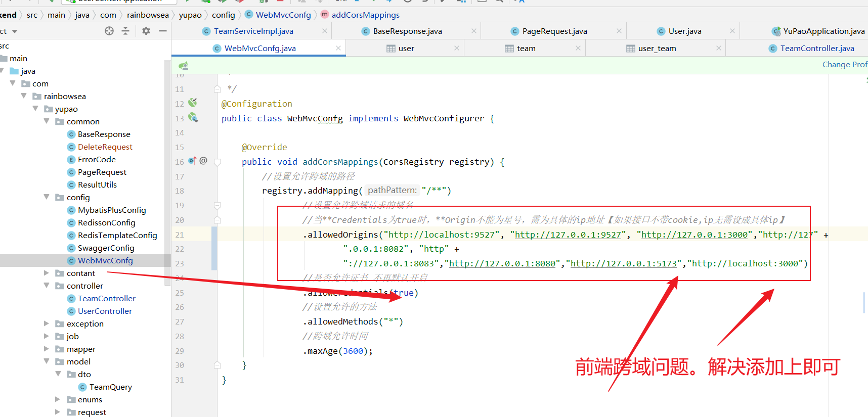Screen dimensions: 868x417
Task: Open the user_team table tab
Action: click(x=657, y=49)
